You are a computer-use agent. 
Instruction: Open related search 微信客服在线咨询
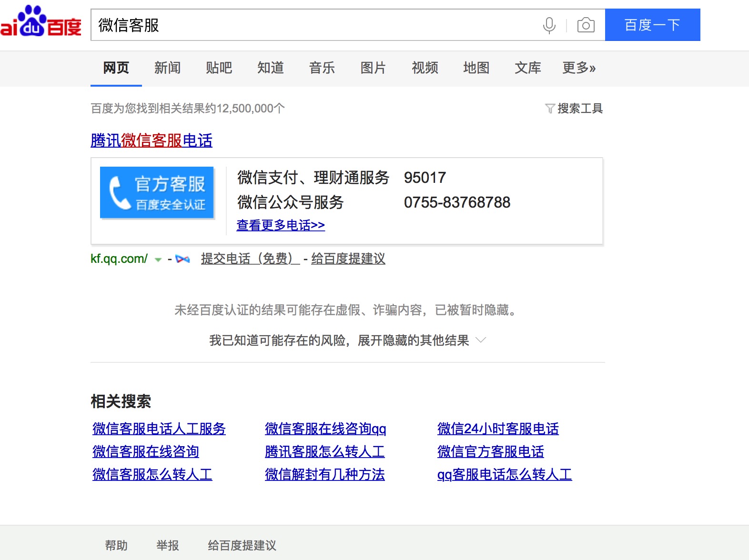(x=146, y=451)
